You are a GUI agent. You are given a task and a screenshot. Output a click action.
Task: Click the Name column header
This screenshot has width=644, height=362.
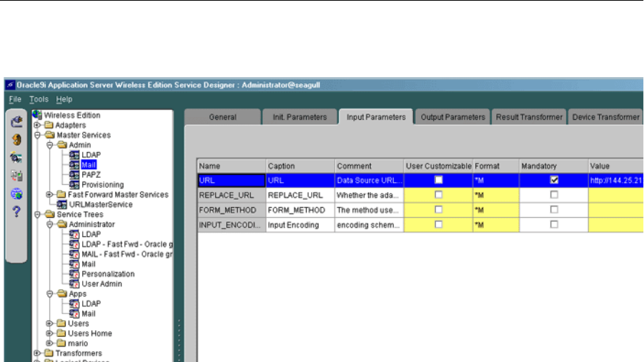click(x=232, y=166)
